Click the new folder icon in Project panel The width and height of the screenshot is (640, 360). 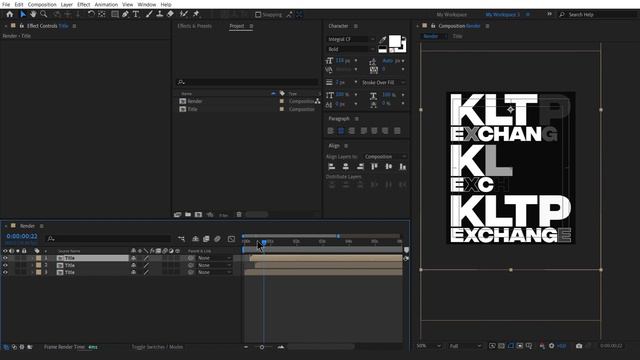click(x=188, y=215)
